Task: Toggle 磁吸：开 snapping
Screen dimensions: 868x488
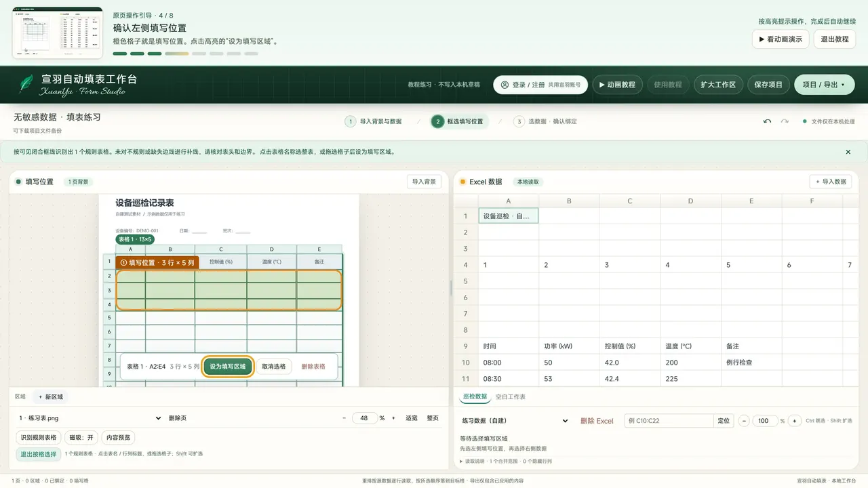Action: [81, 437]
